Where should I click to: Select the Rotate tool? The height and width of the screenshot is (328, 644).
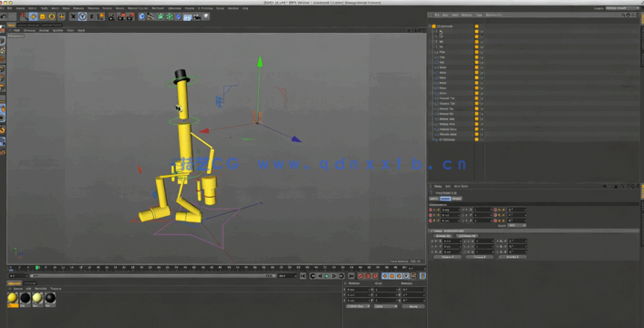(x=52, y=16)
